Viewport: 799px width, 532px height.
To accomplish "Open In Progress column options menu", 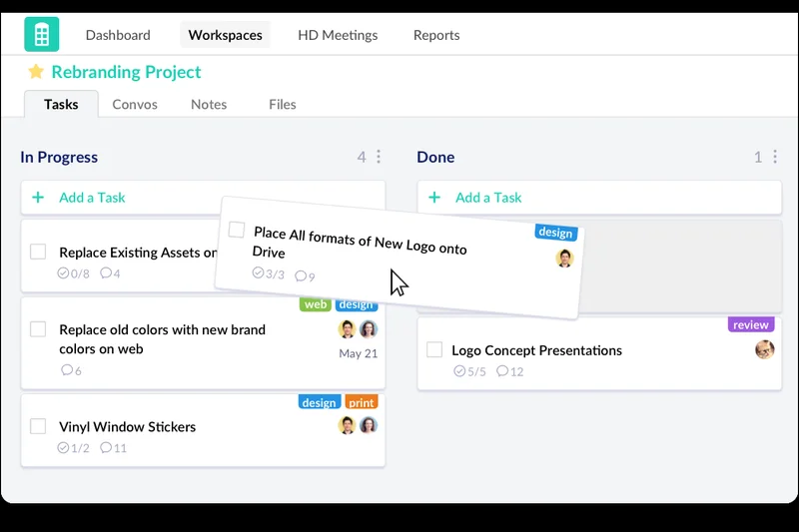I will pyautogui.click(x=379, y=157).
